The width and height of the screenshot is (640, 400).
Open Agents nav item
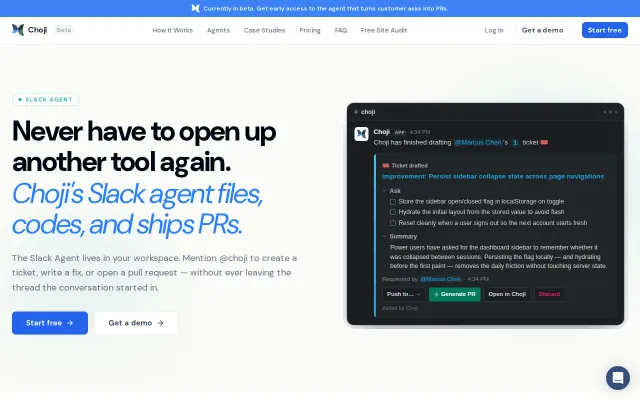tap(218, 30)
